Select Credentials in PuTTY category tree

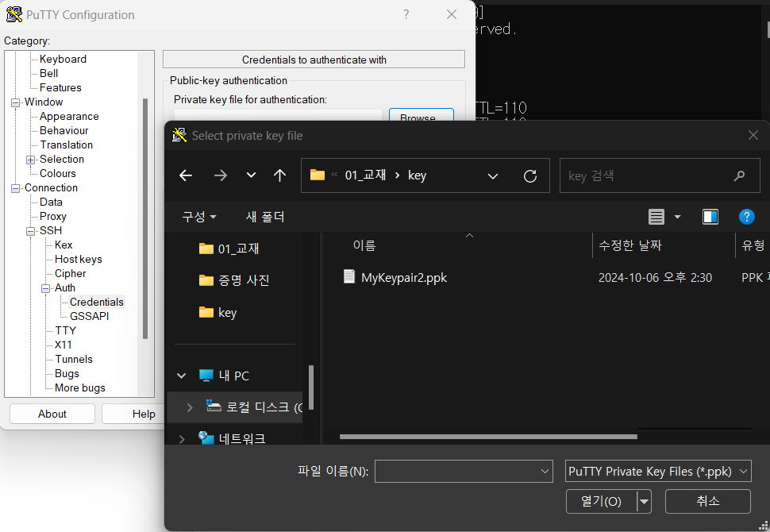97,302
